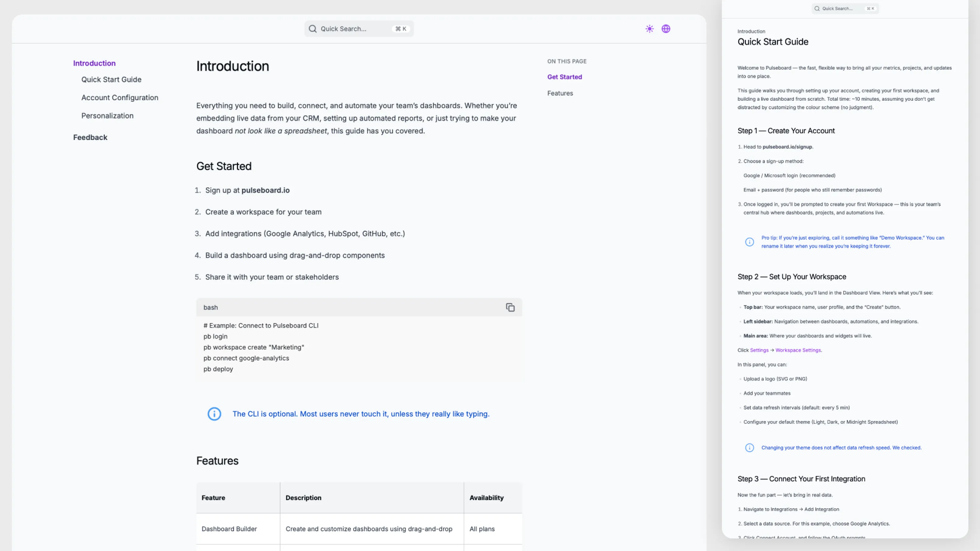Jump to Get Started anchor
980x551 pixels.
point(564,77)
